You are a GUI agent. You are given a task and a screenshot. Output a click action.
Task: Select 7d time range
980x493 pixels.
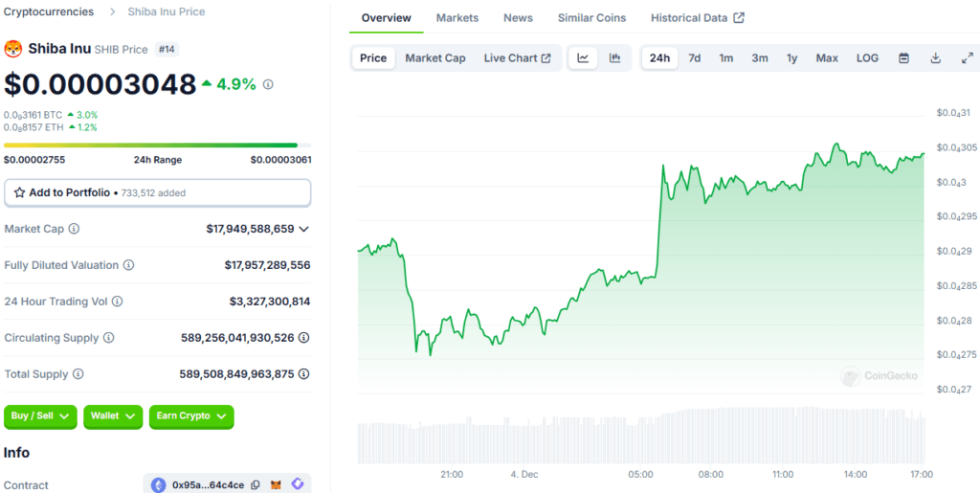click(695, 58)
